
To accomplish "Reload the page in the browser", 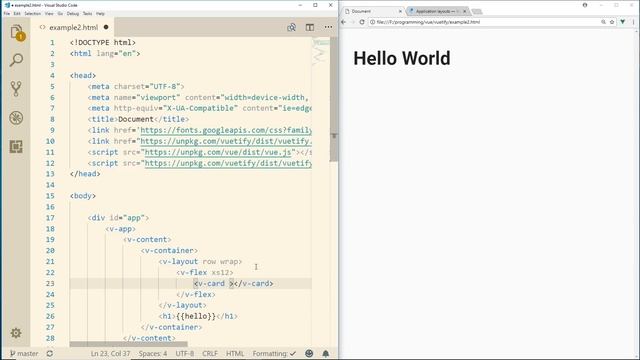I will (362, 22).
